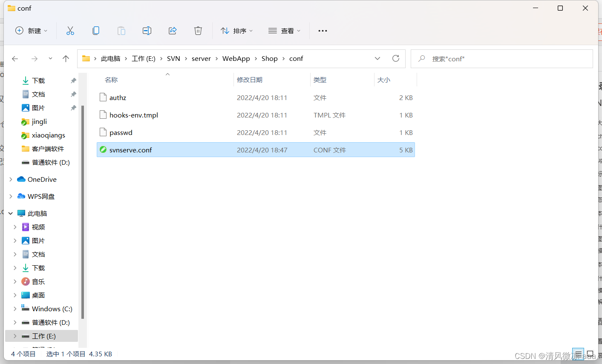Screen dimensions: 602x364
Task: Select the jingli folder in sidebar
Action: [x=34, y=121]
